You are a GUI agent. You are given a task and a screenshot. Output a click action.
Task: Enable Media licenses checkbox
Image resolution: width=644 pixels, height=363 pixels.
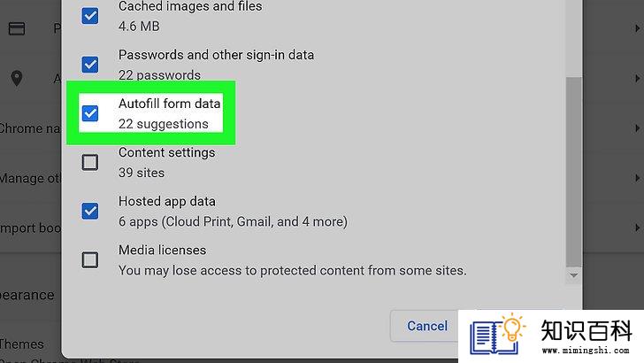pos(90,259)
